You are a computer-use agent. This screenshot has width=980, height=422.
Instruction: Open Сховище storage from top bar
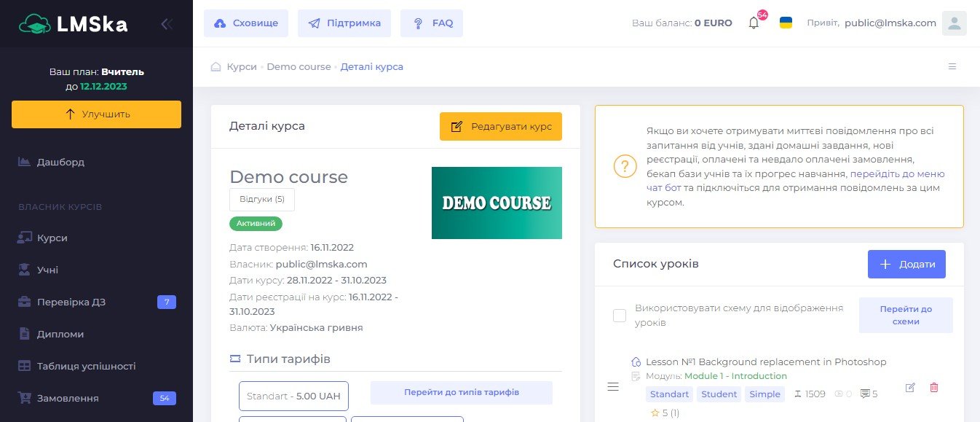click(x=246, y=23)
